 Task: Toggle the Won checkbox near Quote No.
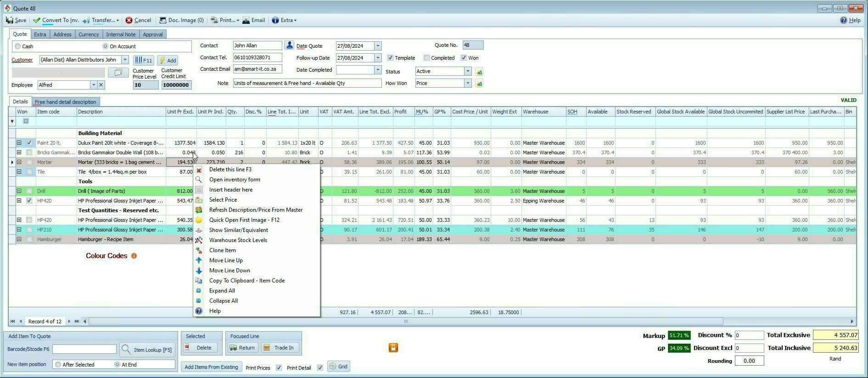464,58
